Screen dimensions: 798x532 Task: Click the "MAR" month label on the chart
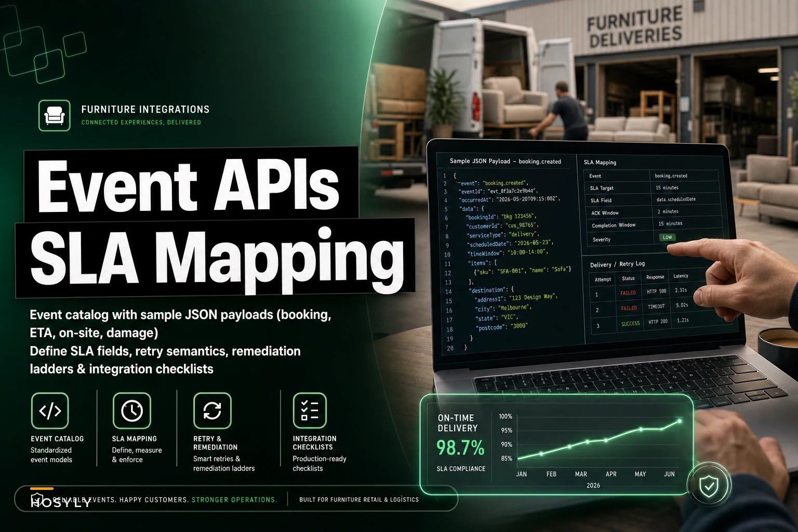point(581,474)
